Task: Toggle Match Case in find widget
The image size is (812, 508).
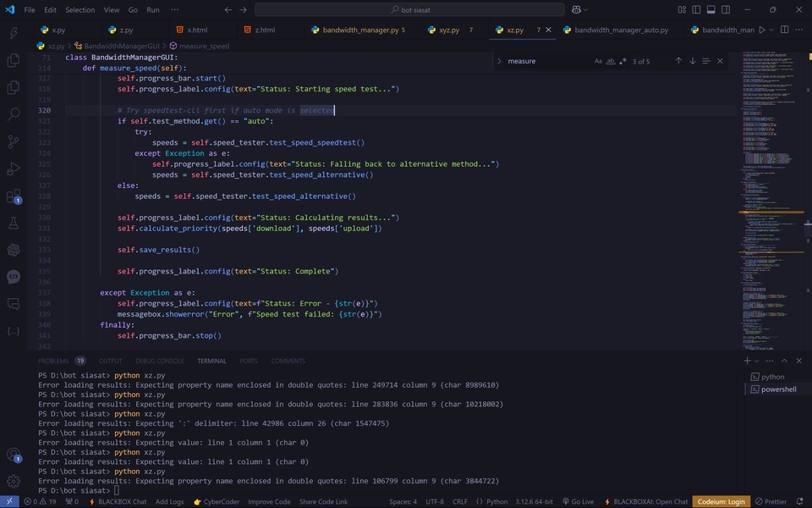Action: pyautogui.click(x=598, y=61)
